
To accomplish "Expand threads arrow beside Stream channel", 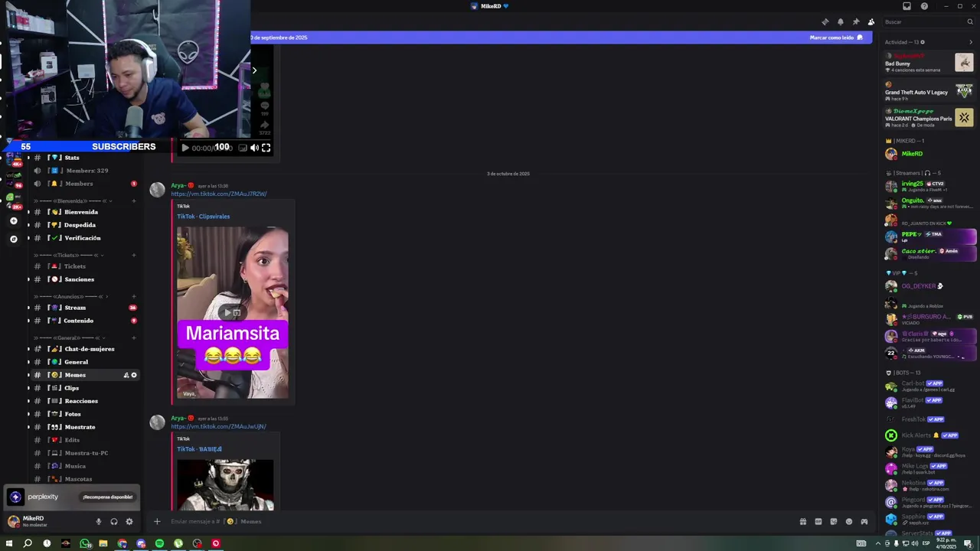I will pos(28,308).
